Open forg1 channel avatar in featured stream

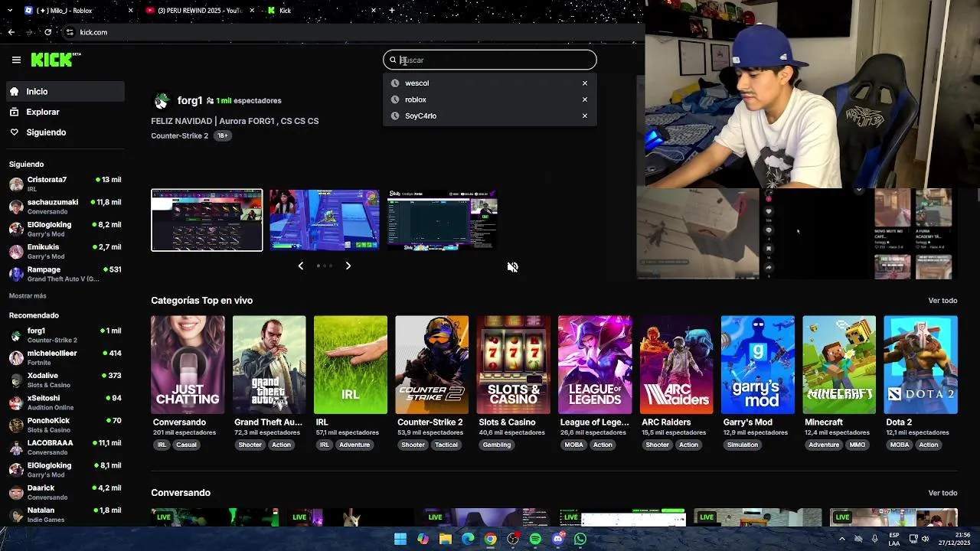pos(162,100)
